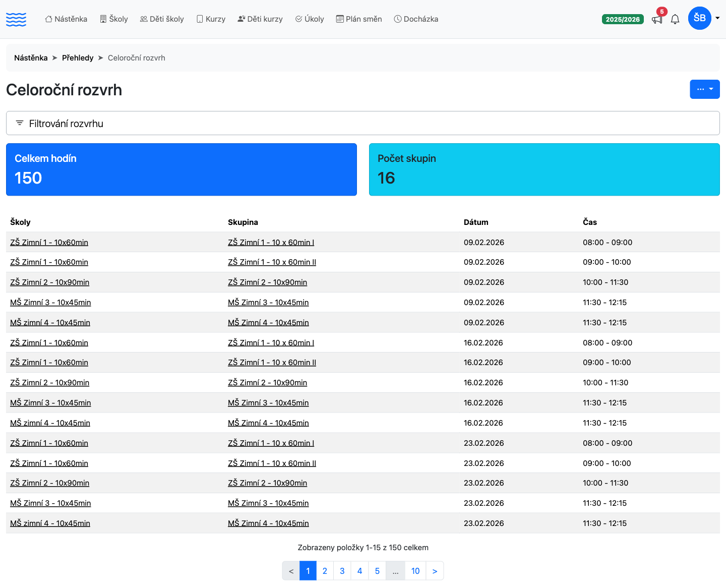Click the wave logo icon

pos(16,19)
